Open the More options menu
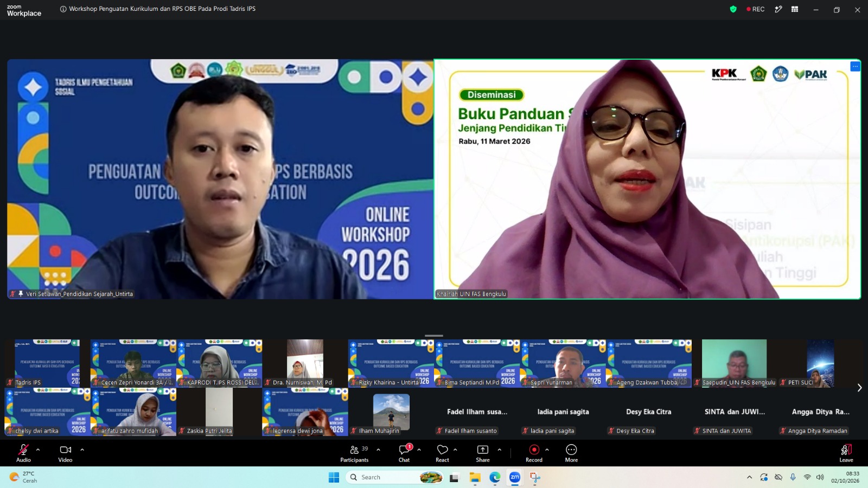 (571, 453)
